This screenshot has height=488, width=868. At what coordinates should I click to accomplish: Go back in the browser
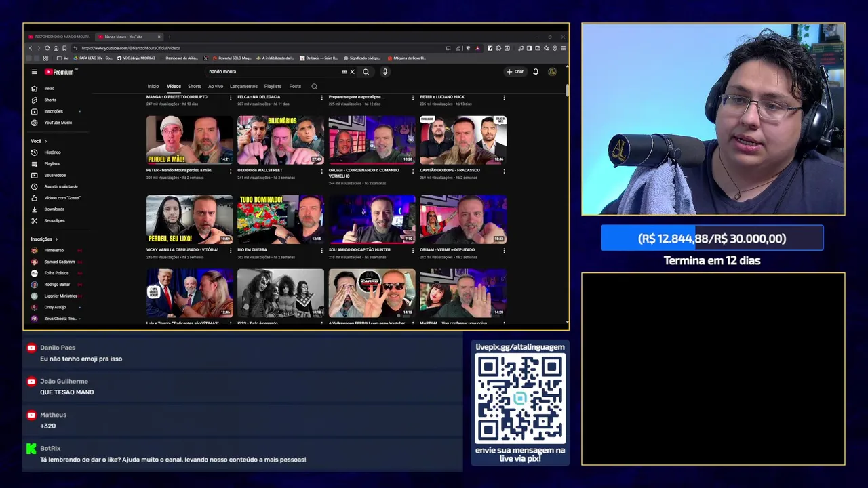click(30, 48)
